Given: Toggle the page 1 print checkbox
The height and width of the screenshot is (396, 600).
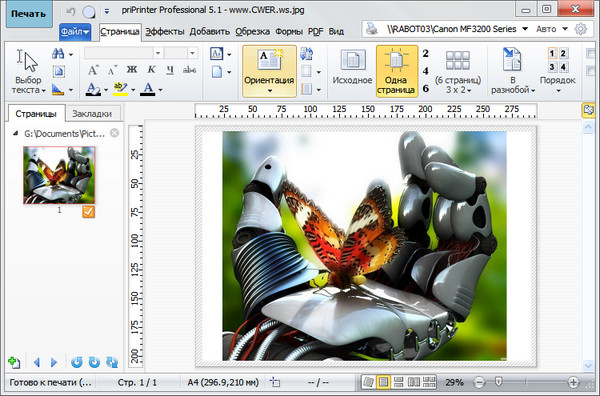Looking at the screenshot, I should tap(88, 212).
